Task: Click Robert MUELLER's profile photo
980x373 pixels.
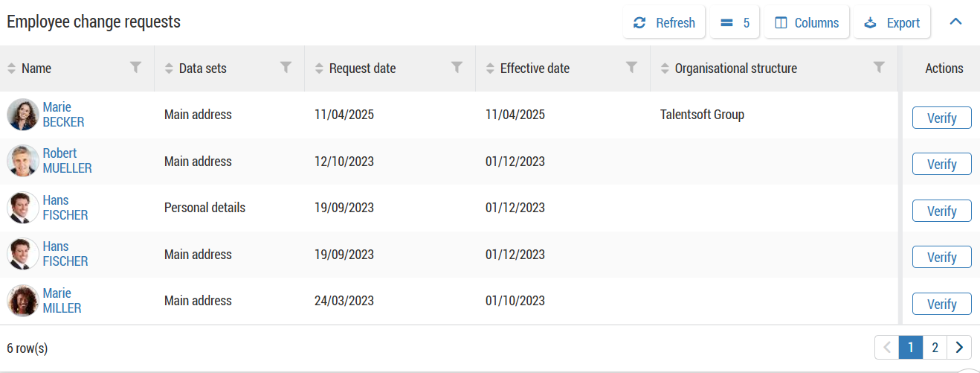Action: tap(23, 161)
